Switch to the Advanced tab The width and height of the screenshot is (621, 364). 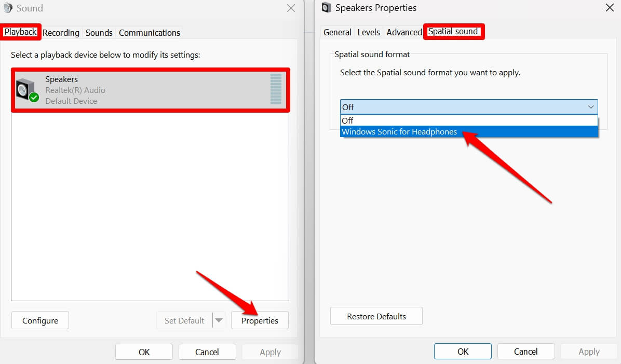[403, 32]
